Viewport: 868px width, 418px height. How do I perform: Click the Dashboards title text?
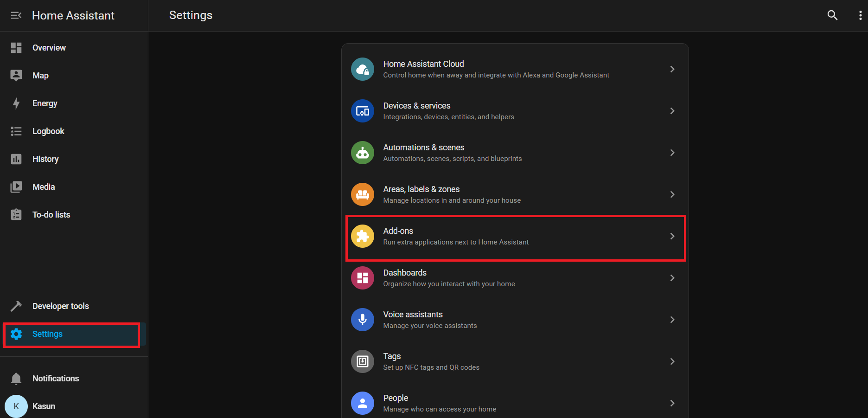[405, 273]
